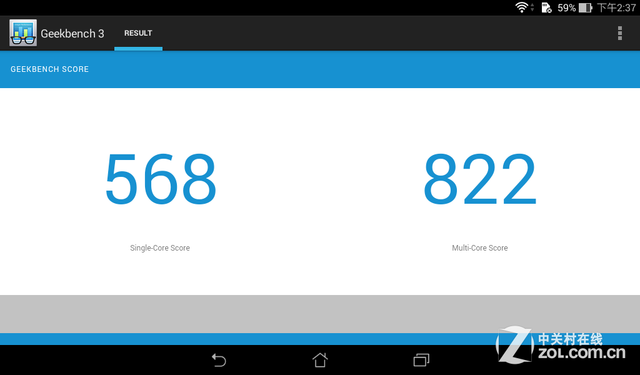Open the three-dot overflow menu
Screen dimensions: 640x375
point(620,33)
